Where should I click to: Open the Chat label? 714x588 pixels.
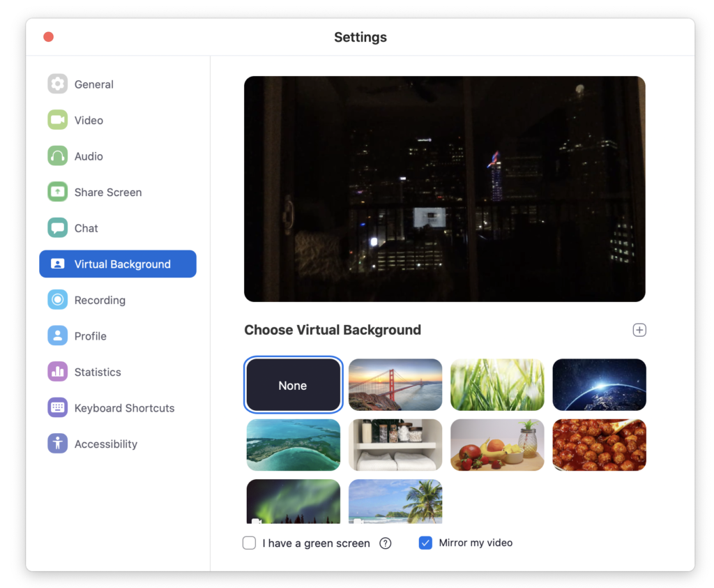point(86,228)
